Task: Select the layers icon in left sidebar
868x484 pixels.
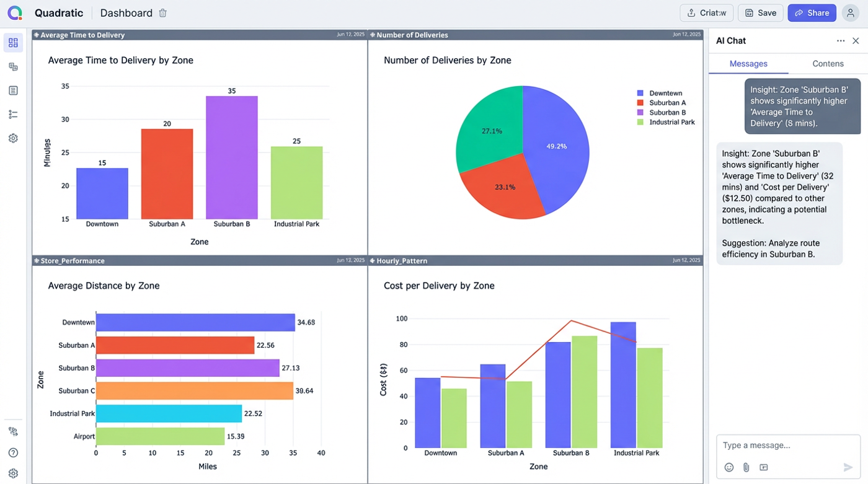Action: (13, 66)
